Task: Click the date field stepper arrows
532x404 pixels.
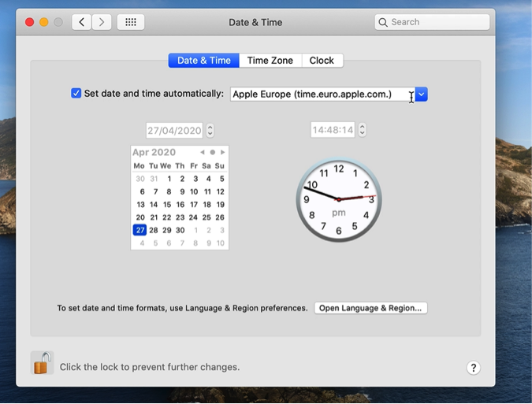Action: coord(210,130)
